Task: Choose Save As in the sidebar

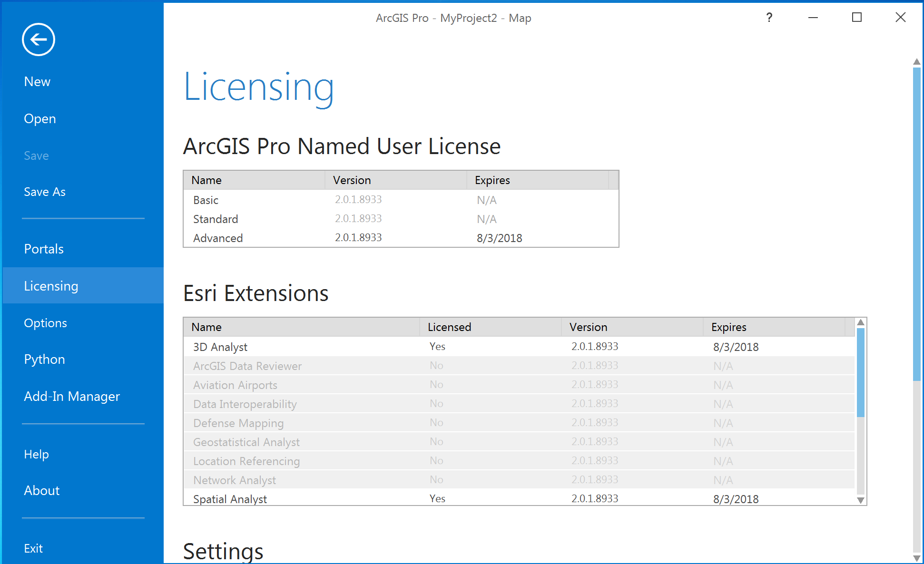Action: coord(45,192)
